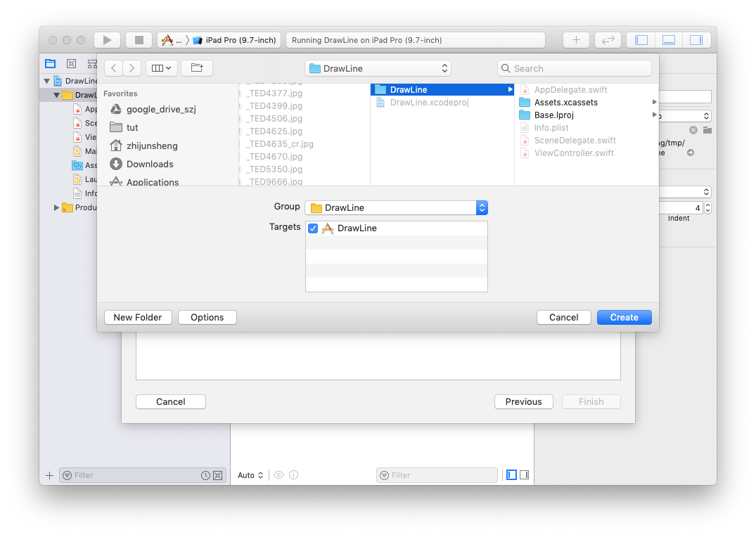Click the Previous button

pos(524,401)
